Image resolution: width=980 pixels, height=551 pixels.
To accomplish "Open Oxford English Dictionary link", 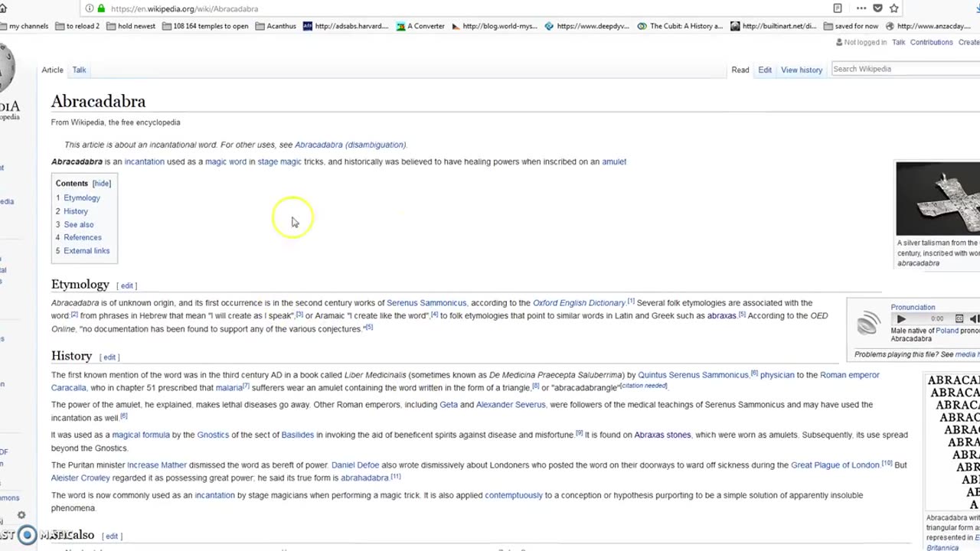I will click(x=579, y=303).
